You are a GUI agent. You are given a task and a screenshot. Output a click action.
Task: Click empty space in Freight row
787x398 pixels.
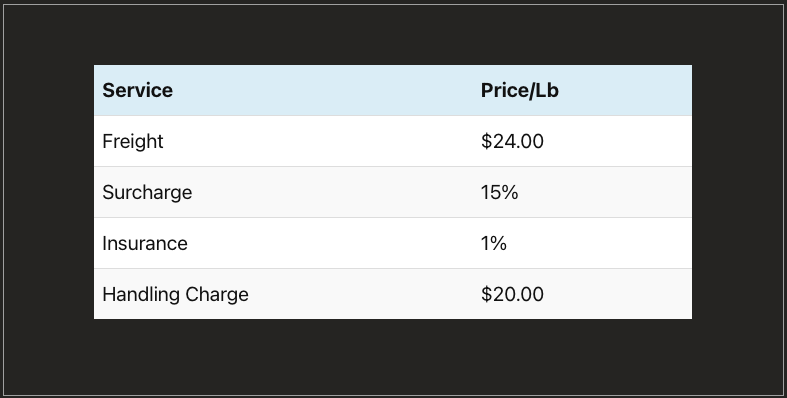point(321,142)
